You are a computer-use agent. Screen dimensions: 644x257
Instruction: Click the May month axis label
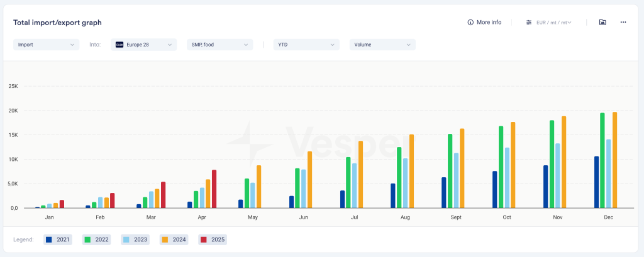pos(253,217)
